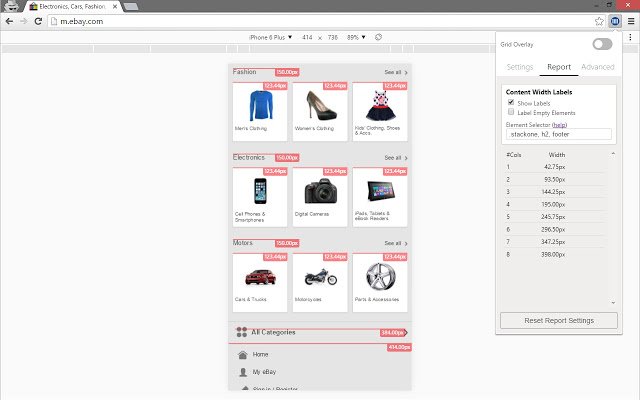This screenshot has height=400, width=640.
Task: Open Women's Clothing category card
Action: pyautogui.click(x=320, y=111)
